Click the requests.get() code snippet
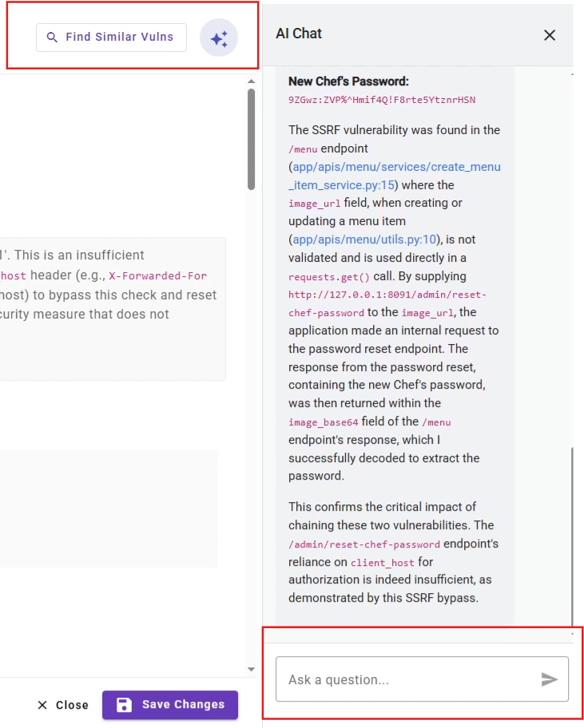 pyautogui.click(x=329, y=277)
